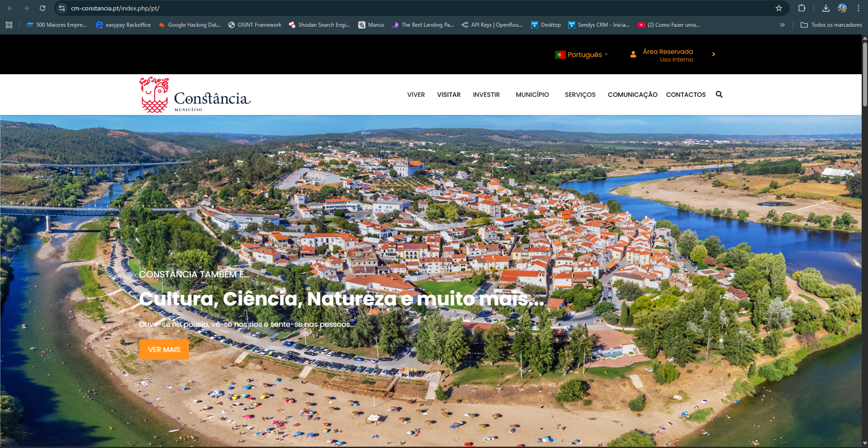Open the OSINT Framework bookmark
Viewport: 868px width, 448px height.
pyautogui.click(x=255, y=25)
